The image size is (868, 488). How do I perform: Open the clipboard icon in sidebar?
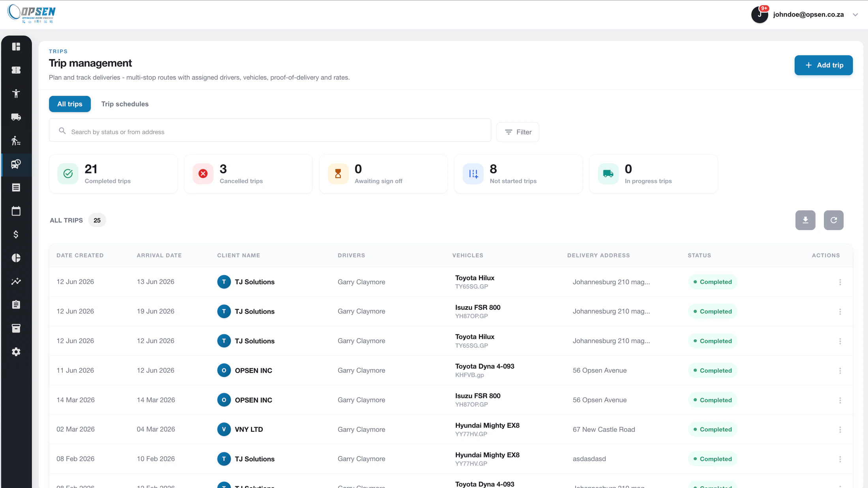(16, 305)
